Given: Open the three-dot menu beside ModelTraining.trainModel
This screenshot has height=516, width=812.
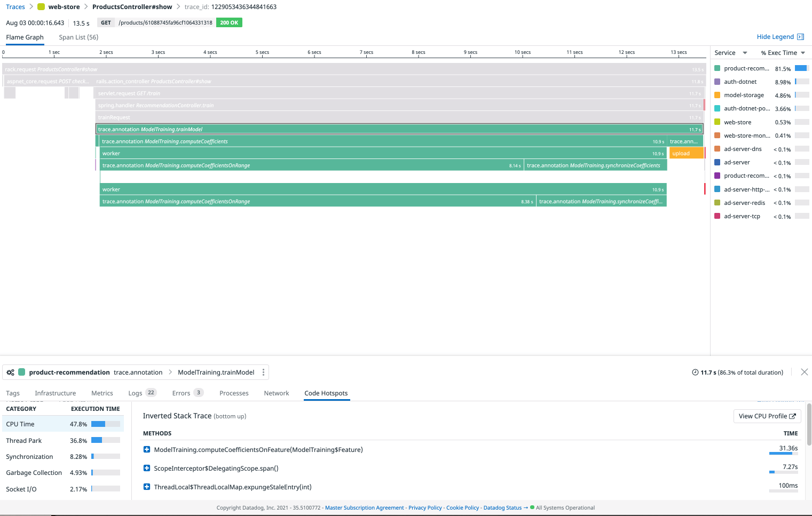Looking at the screenshot, I should pyautogui.click(x=263, y=372).
